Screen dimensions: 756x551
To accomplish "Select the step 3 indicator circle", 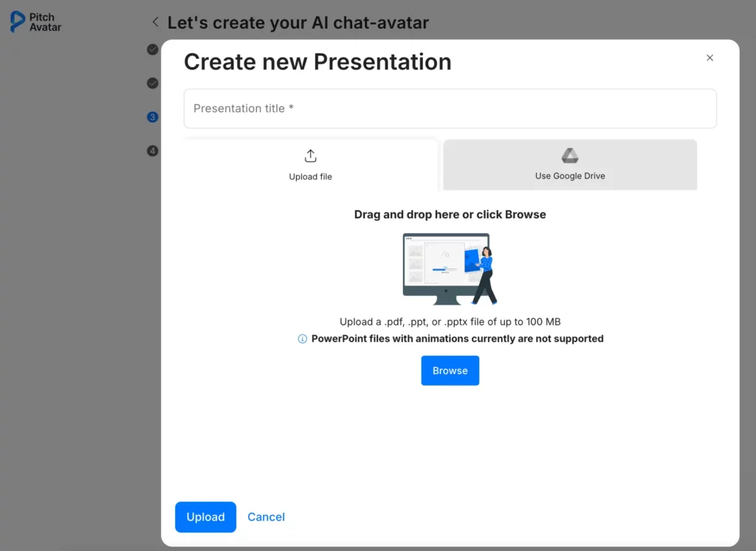I will (x=153, y=117).
